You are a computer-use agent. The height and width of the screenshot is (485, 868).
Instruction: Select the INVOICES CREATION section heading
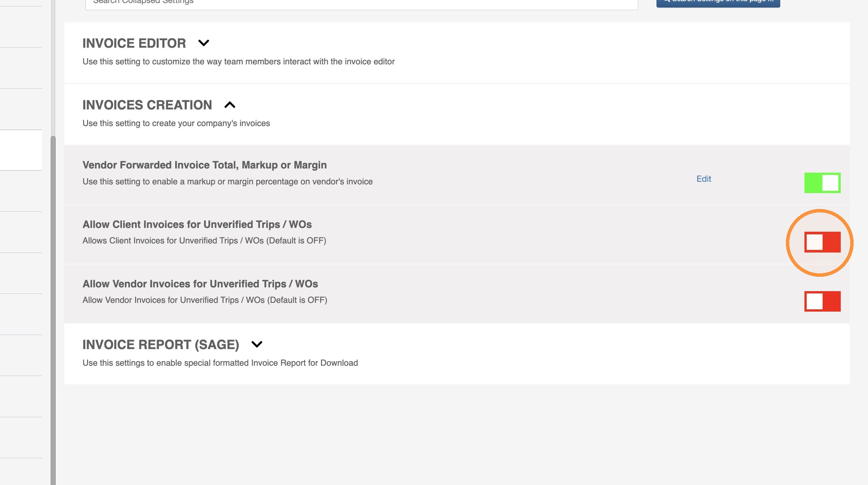tap(147, 105)
